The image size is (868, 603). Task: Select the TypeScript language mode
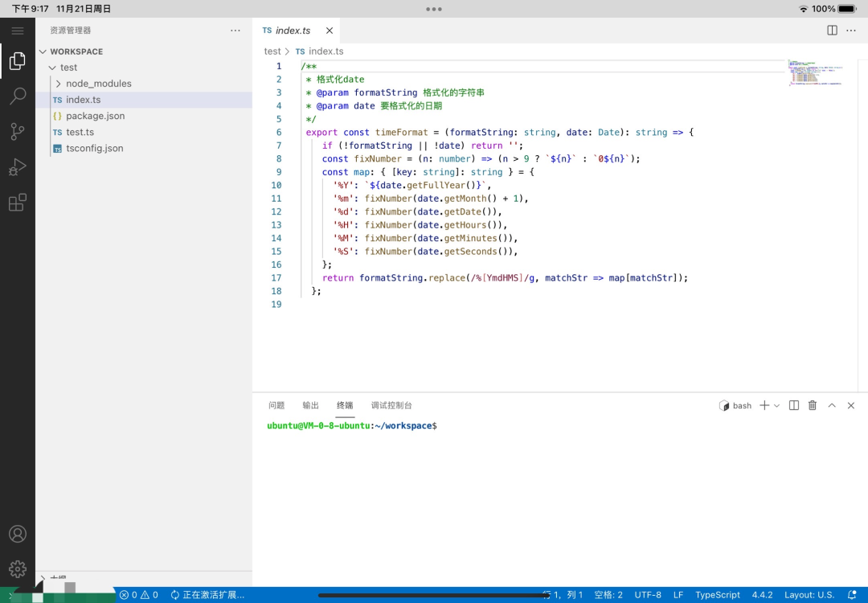(718, 595)
